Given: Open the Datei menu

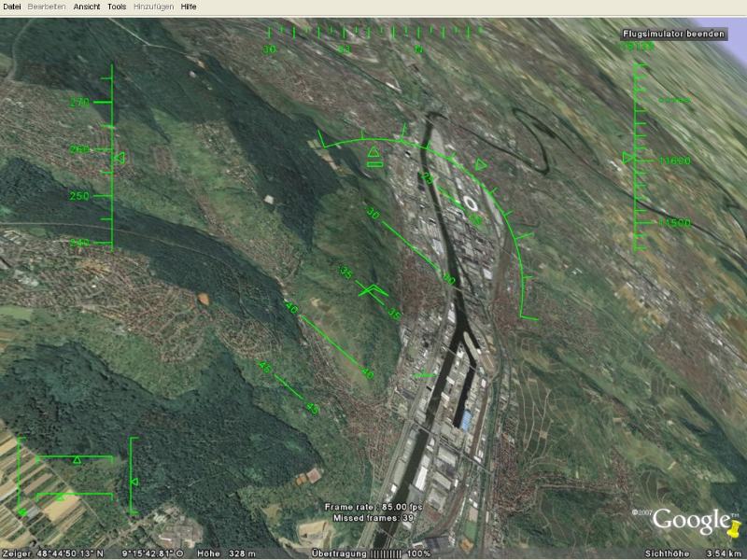Looking at the screenshot, I should point(12,7).
